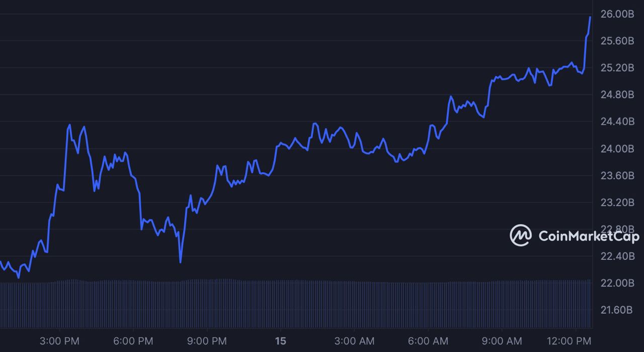Click the 24.80B price axis label

tap(617, 95)
